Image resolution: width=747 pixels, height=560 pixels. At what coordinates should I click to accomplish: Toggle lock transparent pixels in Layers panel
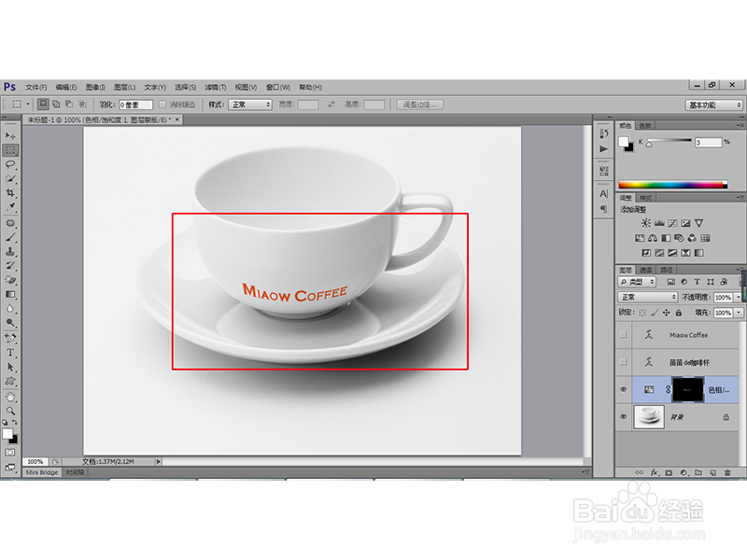(642, 313)
